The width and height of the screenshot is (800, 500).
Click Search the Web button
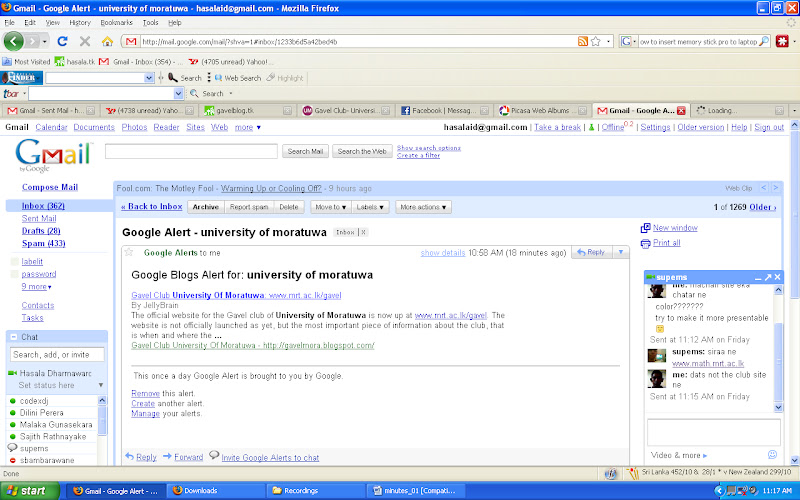362,151
